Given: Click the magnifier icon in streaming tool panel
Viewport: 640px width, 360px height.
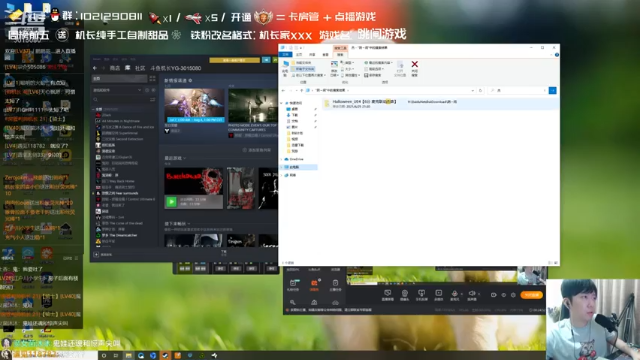Looking at the screenshot, I should point(293,302).
